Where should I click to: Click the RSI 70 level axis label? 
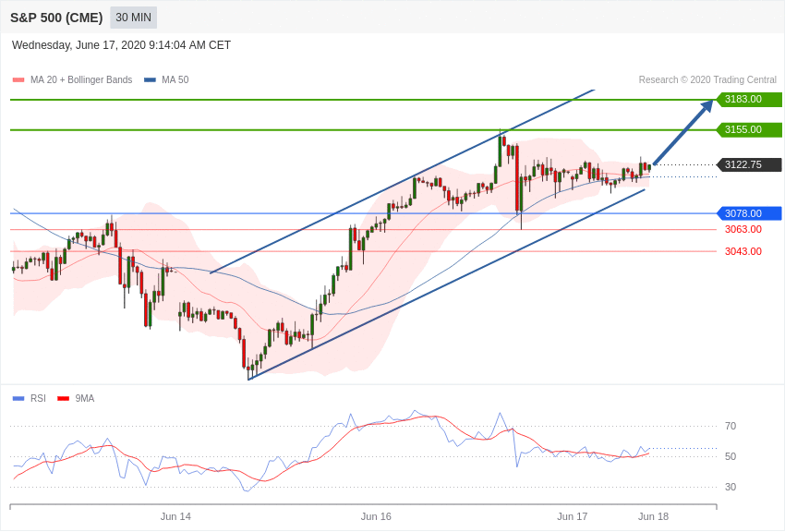pos(731,426)
